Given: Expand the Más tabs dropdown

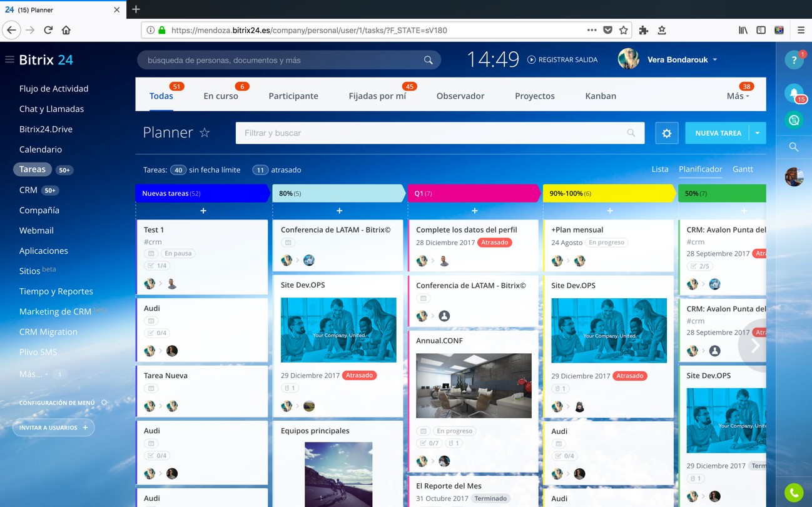Looking at the screenshot, I should (x=738, y=96).
